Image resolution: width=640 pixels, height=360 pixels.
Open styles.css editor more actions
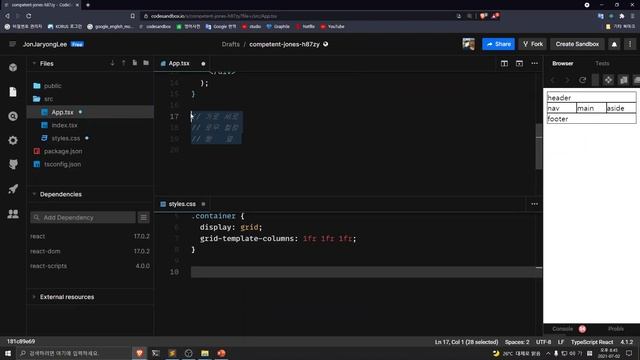pyautogui.click(x=534, y=204)
